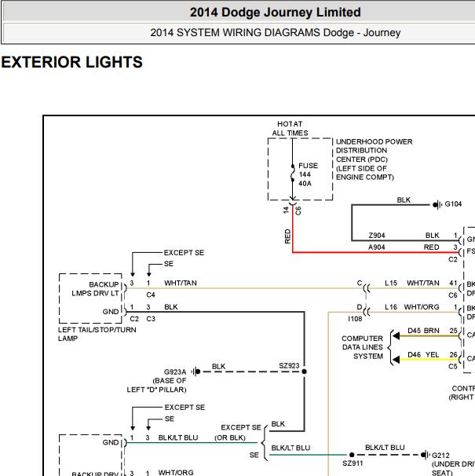Click the "EXTERIOR LIGHTS" heading
Viewport: 475px width, 476px height.
click(72, 62)
